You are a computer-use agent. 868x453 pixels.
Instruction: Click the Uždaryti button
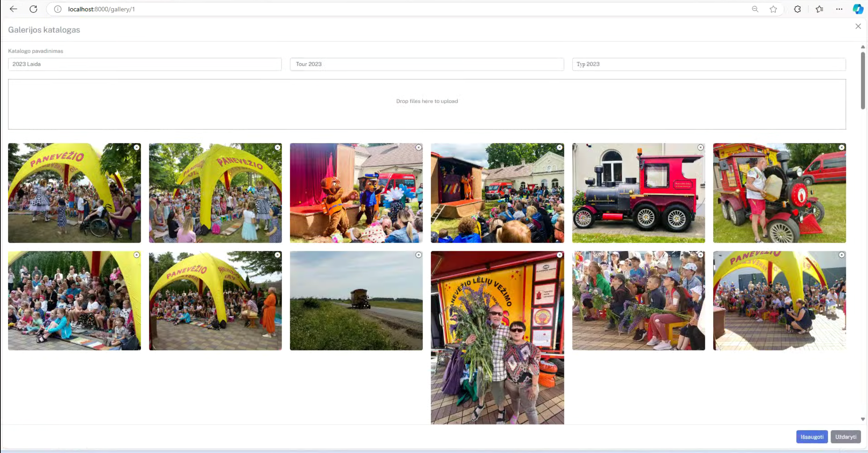[x=846, y=437]
